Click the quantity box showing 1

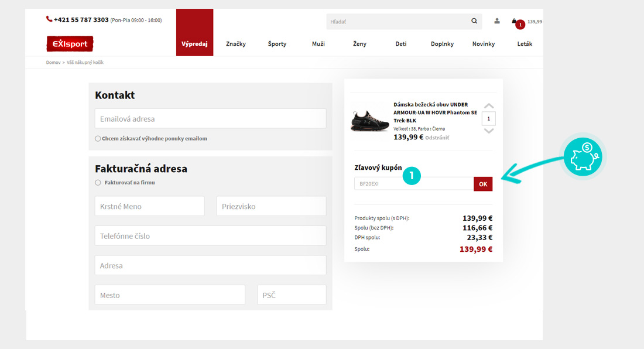(489, 119)
